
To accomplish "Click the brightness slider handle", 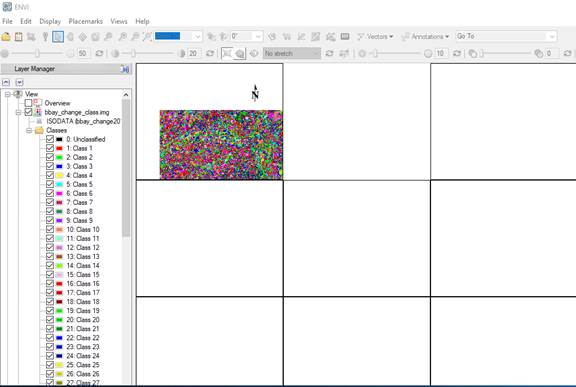I will click(37, 53).
